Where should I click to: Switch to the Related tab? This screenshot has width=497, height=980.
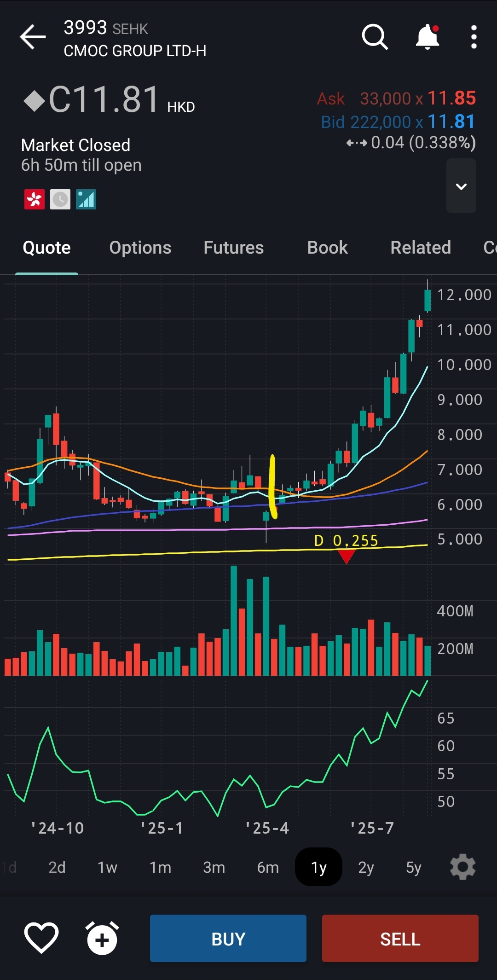(x=421, y=248)
